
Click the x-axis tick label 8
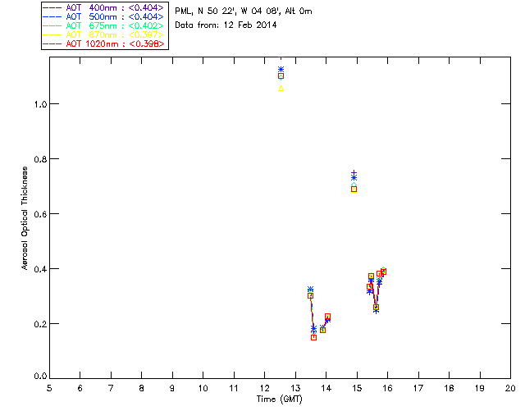click(x=142, y=388)
